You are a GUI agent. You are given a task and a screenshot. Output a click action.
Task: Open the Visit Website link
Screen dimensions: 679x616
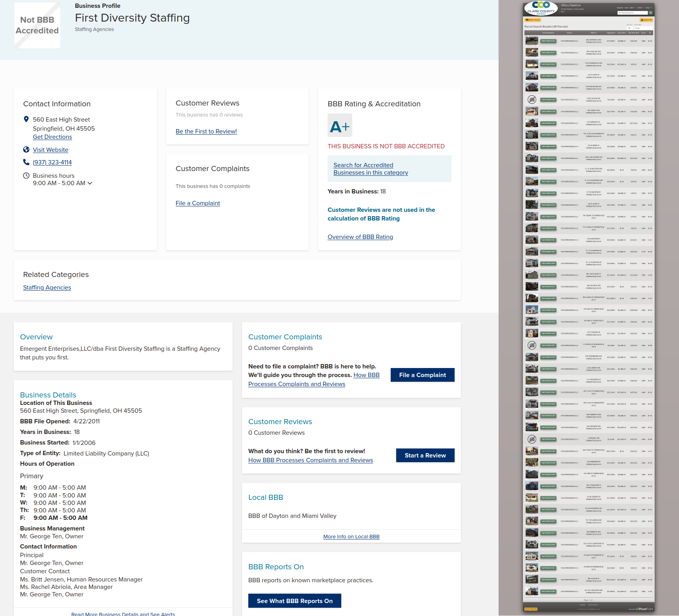pyautogui.click(x=51, y=150)
